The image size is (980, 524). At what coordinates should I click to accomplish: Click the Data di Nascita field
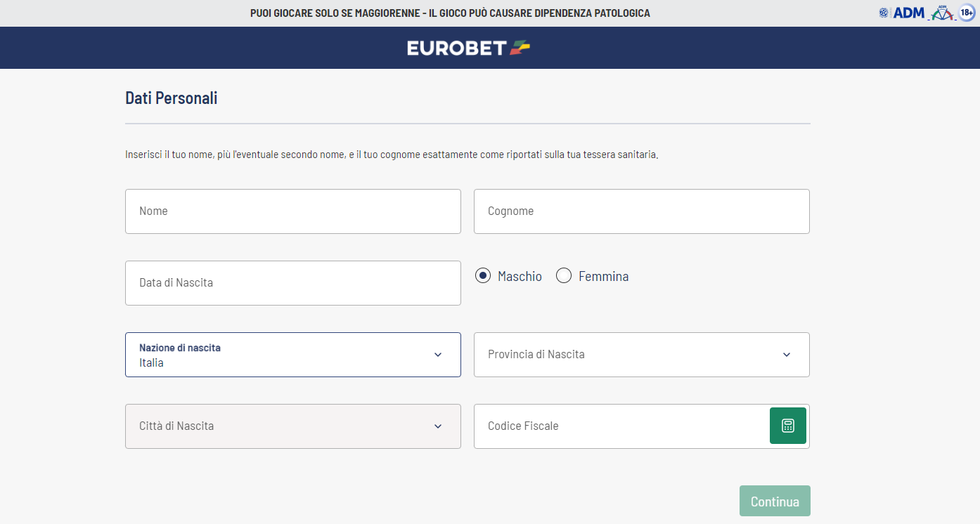tap(292, 283)
